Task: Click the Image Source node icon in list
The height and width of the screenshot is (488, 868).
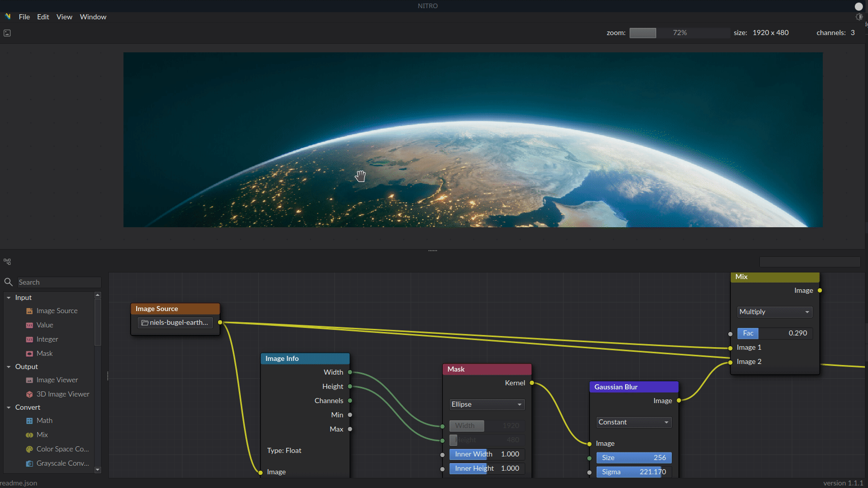Action: pyautogui.click(x=29, y=311)
